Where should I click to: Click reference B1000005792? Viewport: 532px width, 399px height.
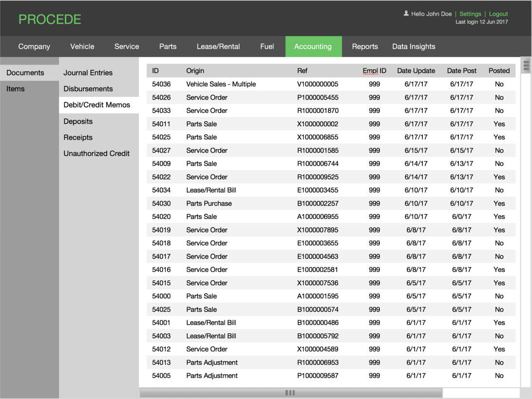click(318, 336)
